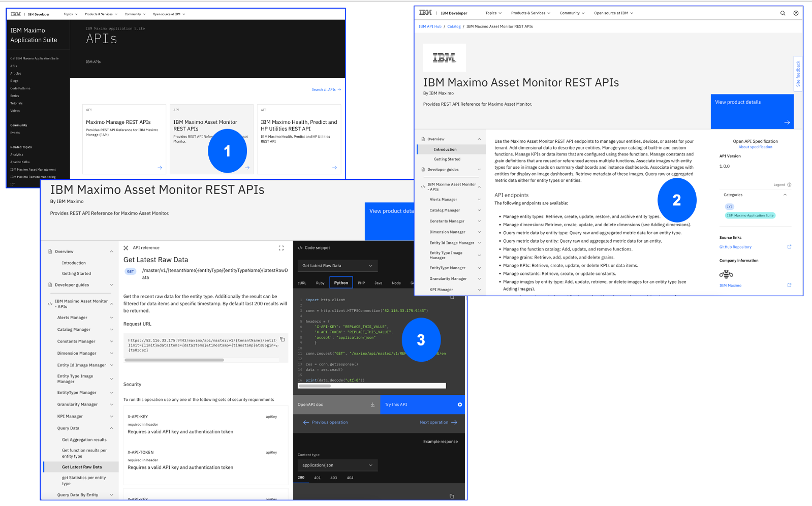
Task: Open Tutorials in APIs window sidebar
Action: [16, 103]
